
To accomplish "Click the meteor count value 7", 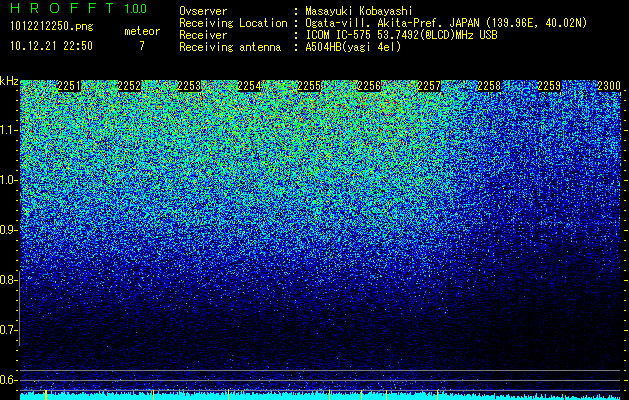I will point(142,46).
